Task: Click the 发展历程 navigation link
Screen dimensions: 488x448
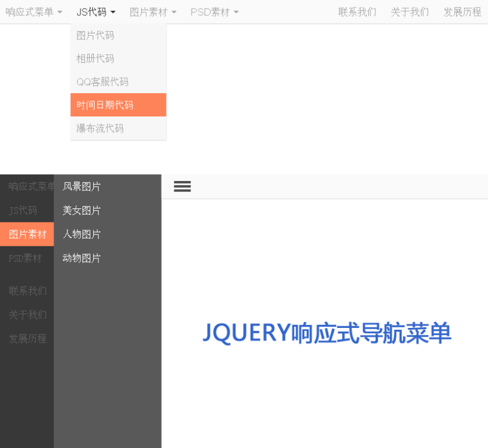Action: pyautogui.click(x=462, y=12)
